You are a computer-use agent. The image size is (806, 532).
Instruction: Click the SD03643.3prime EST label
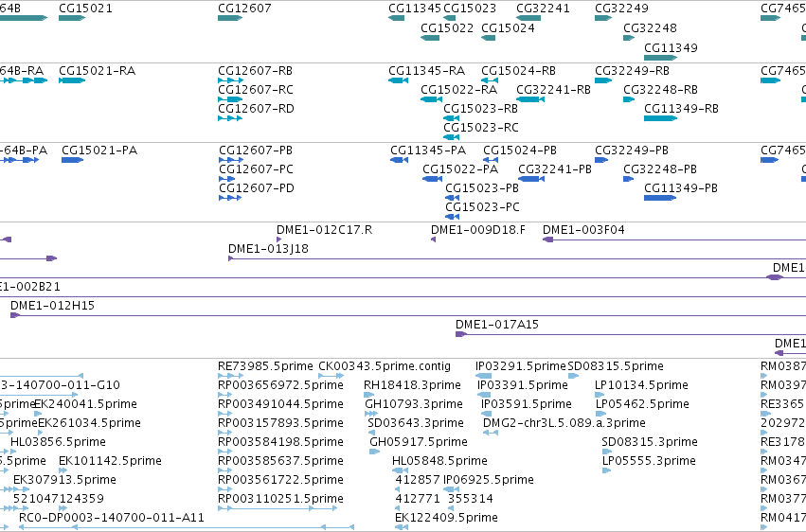(x=416, y=423)
